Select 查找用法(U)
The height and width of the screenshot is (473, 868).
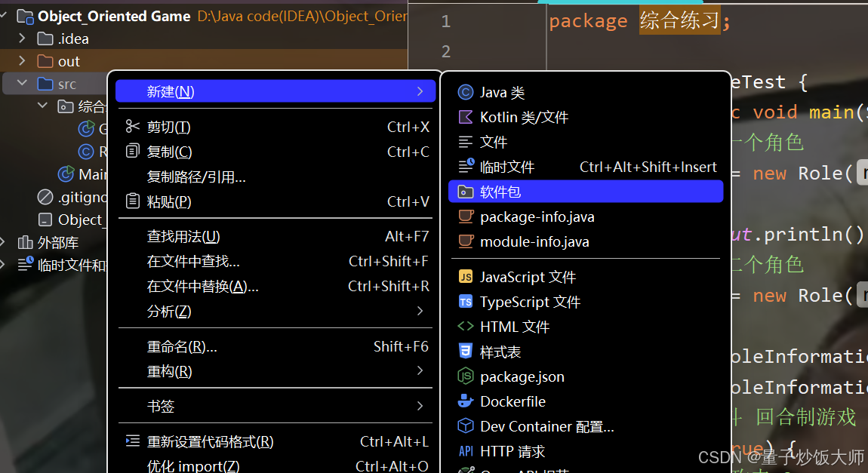point(275,237)
